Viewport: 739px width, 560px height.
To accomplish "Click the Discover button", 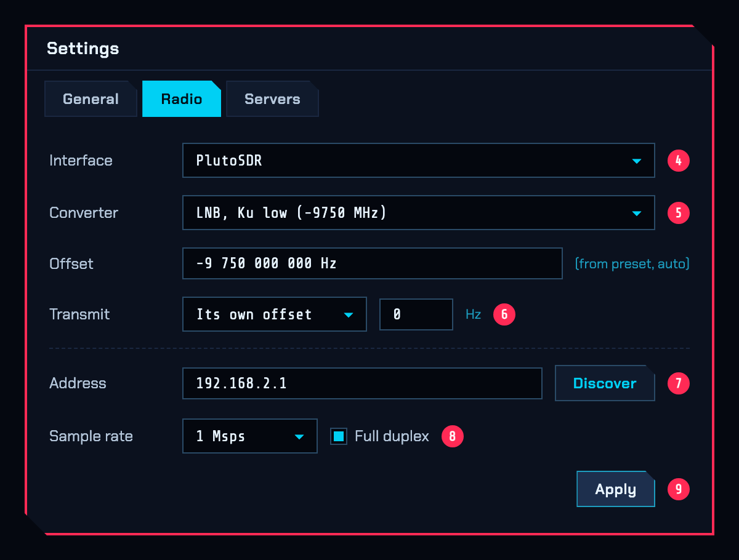I will (605, 383).
